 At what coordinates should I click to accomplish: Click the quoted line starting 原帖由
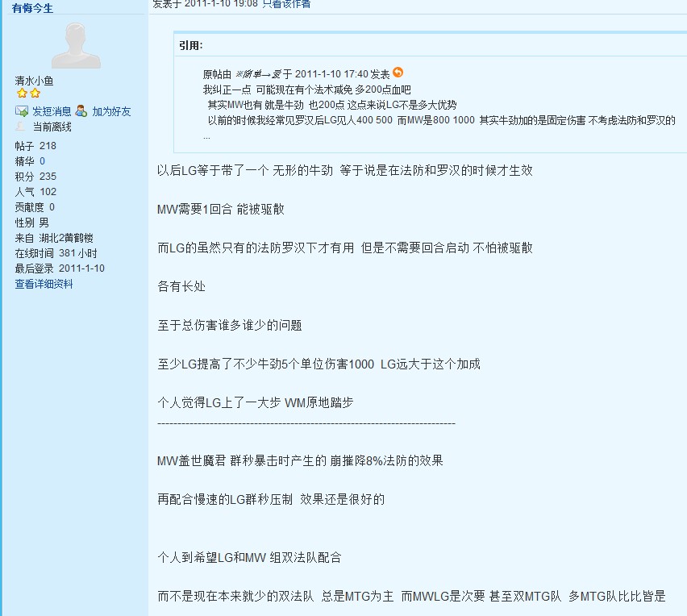(296, 74)
